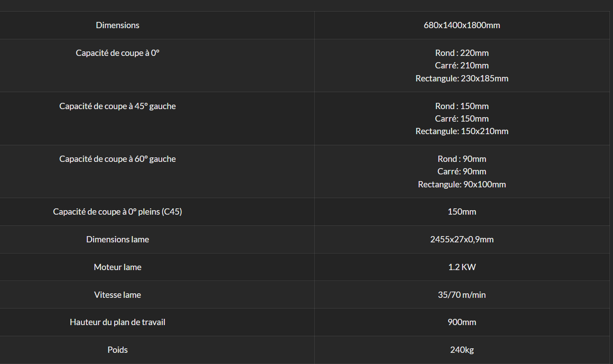
Task: Click the Dimensions lame label
Action: coord(117,239)
